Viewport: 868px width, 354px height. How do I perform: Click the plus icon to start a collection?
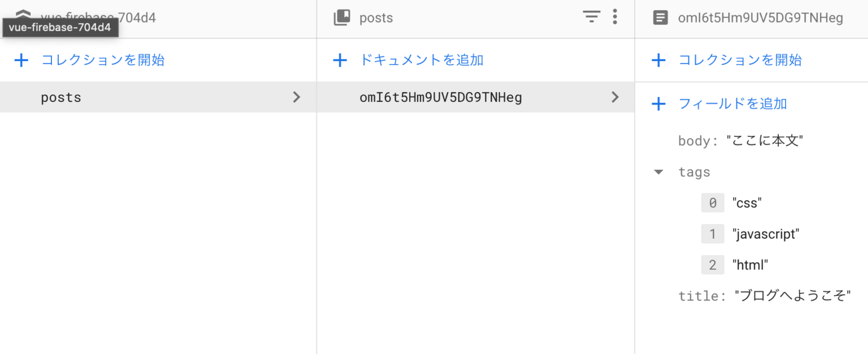pyautogui.click(x=21, y=60)
